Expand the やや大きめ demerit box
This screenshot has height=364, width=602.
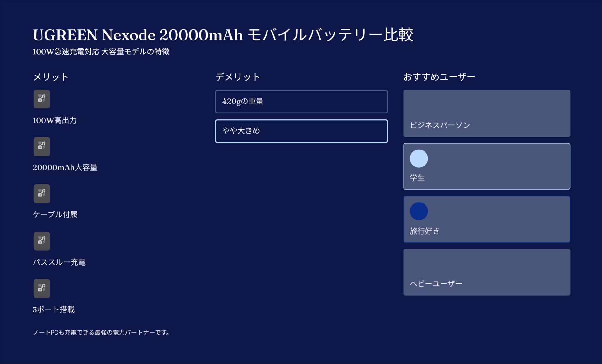(301, 131)
